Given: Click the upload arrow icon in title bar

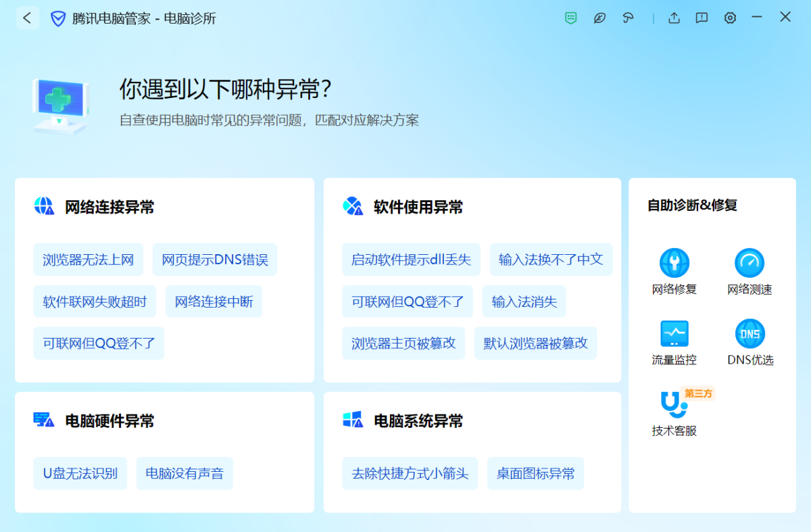Looking at the screenshot, I should [674, 18].
